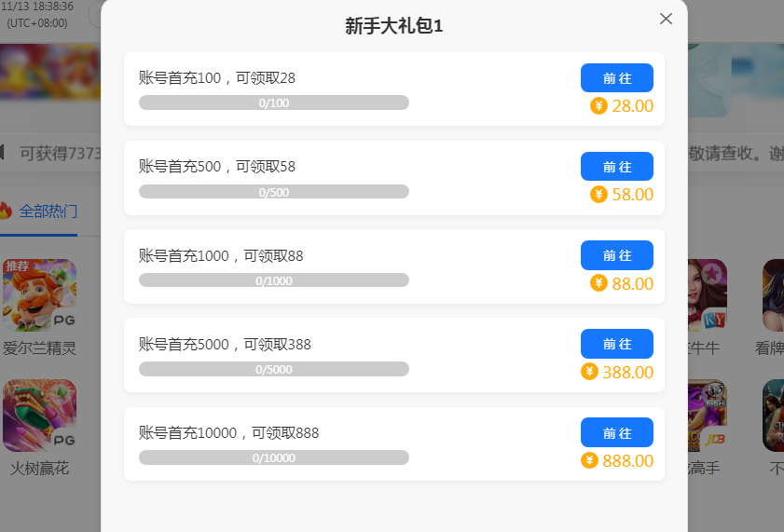
Task: Click the yen coin icon beside 58.00
Action: (x=598, y=195)
